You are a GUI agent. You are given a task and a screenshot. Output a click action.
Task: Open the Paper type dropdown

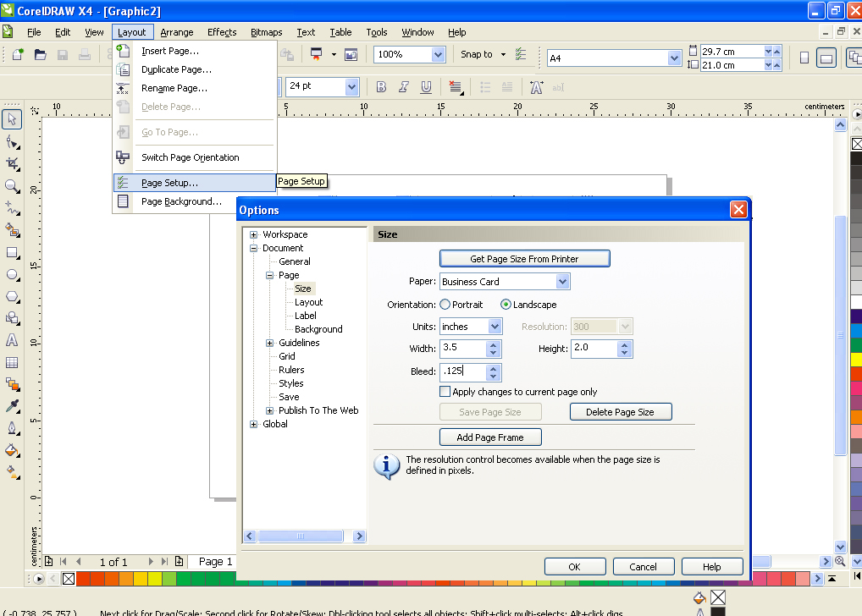(562, 282)
